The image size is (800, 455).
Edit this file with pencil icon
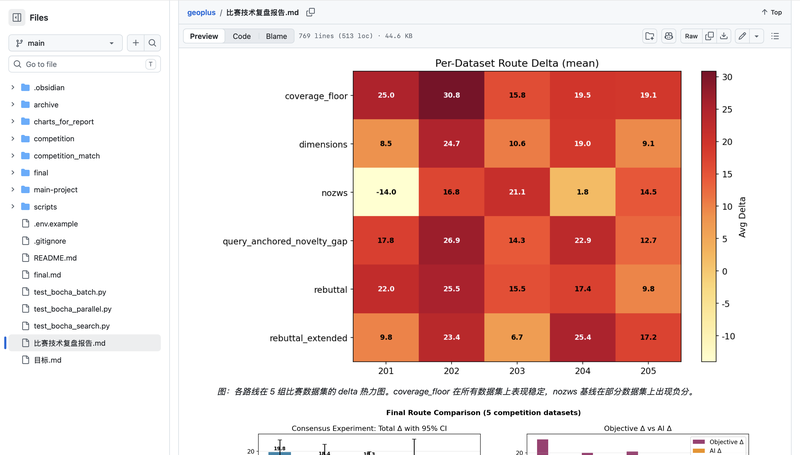tap(742, 36)
